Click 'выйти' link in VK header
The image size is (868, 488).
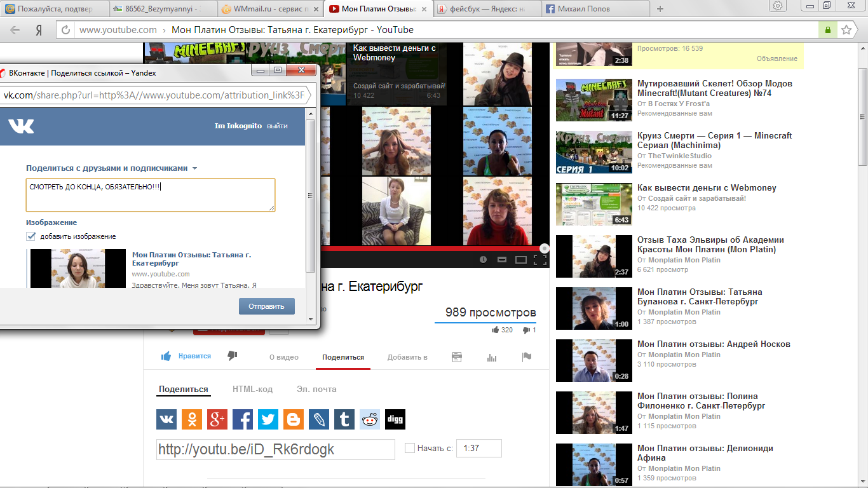pos(277,126)
